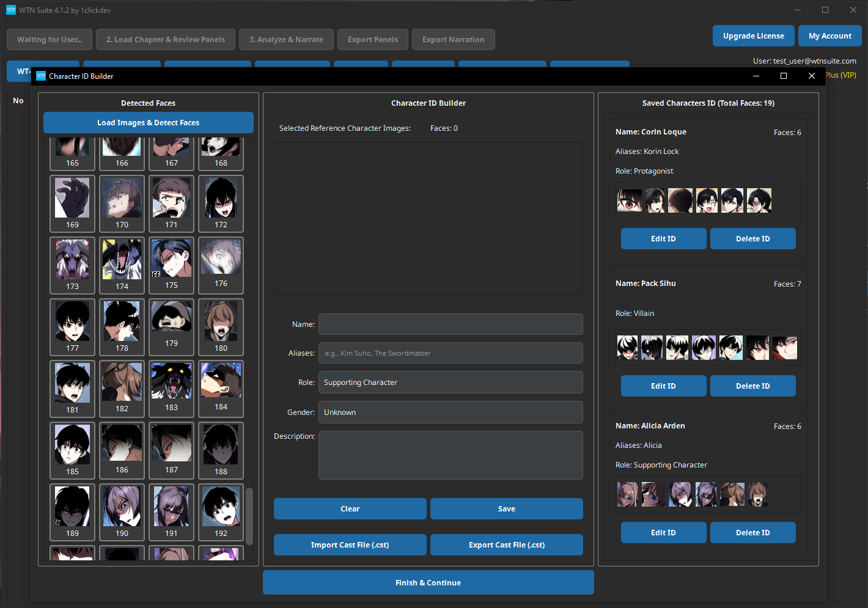Screen dimensions: 868x608
Task: Click Delete ID for Pack Sihu
Action: coord(752,386)
